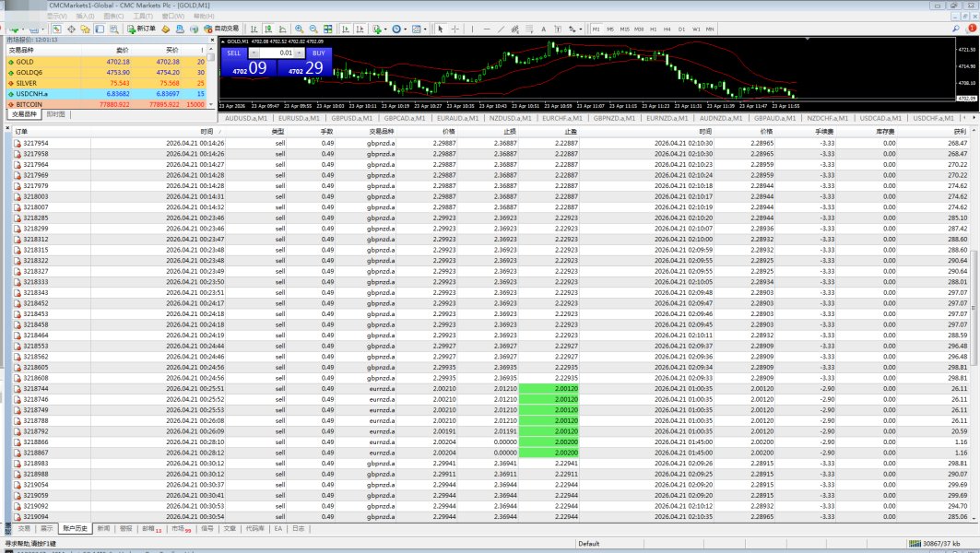Viewport: 980px width, 553px height.
Task: Click the BUY button on chart
Action: (319, 53)
